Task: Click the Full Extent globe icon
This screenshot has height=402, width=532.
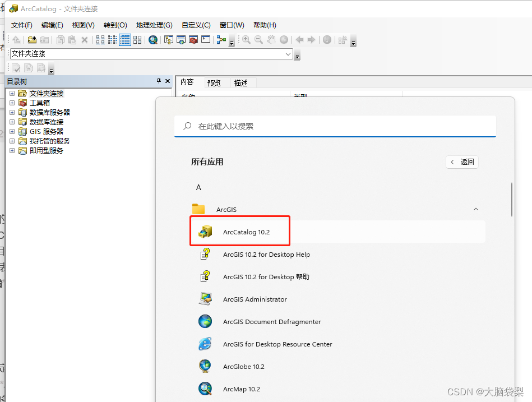Action: 284,40
